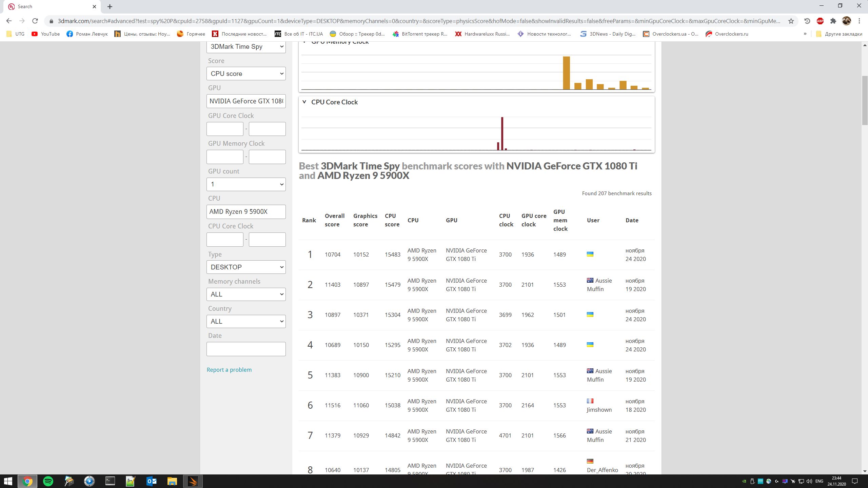
Task: Open Windows Start menu
Action: point(8,481)
